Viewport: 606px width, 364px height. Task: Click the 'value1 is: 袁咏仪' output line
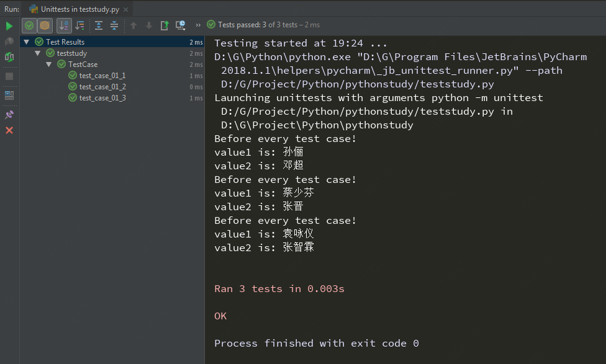pos(264,234)
